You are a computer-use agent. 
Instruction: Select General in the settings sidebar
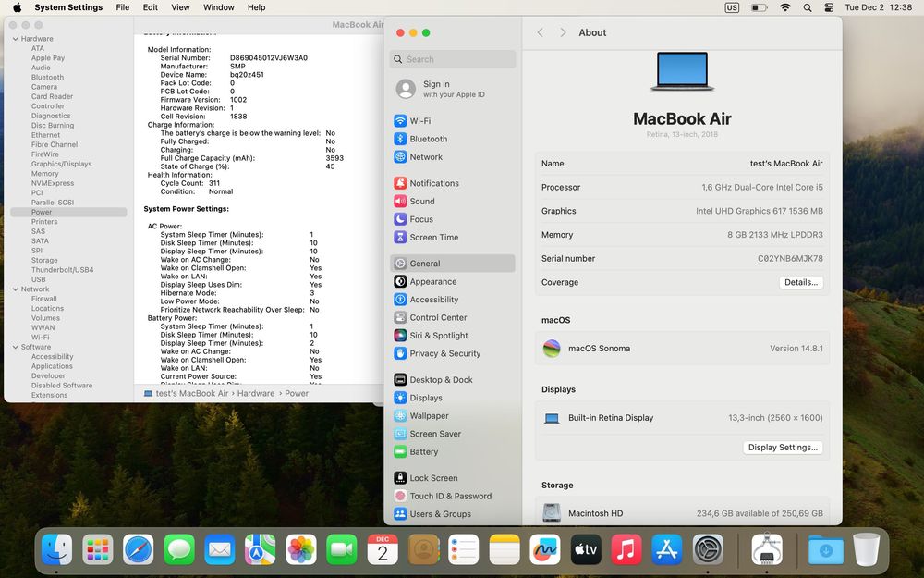(x=452, y=264)
